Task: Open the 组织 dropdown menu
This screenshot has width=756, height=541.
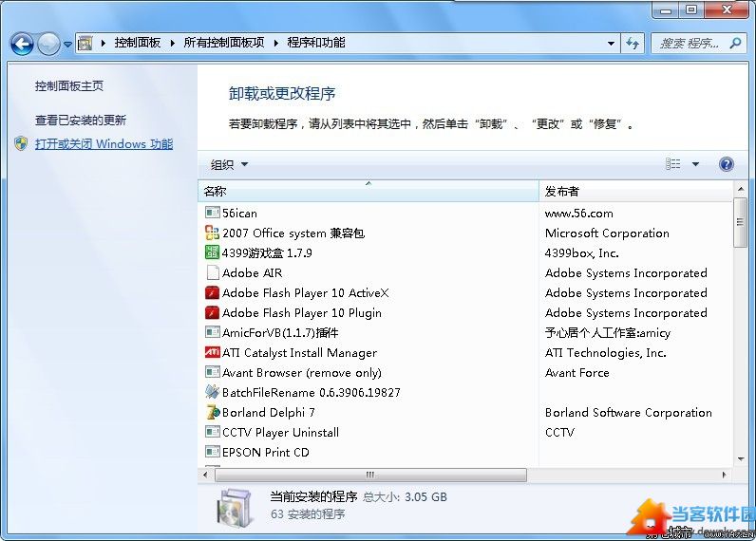Action: [x=229, y=165]
